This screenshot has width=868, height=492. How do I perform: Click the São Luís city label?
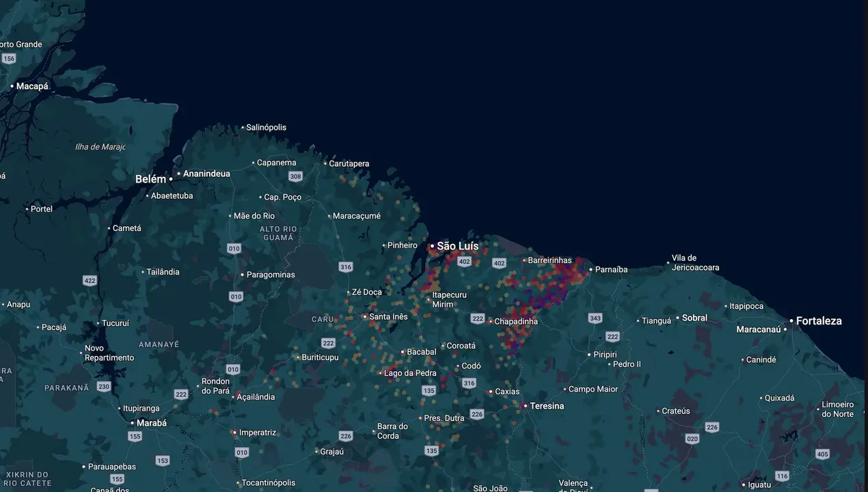[x=458, y=246]
